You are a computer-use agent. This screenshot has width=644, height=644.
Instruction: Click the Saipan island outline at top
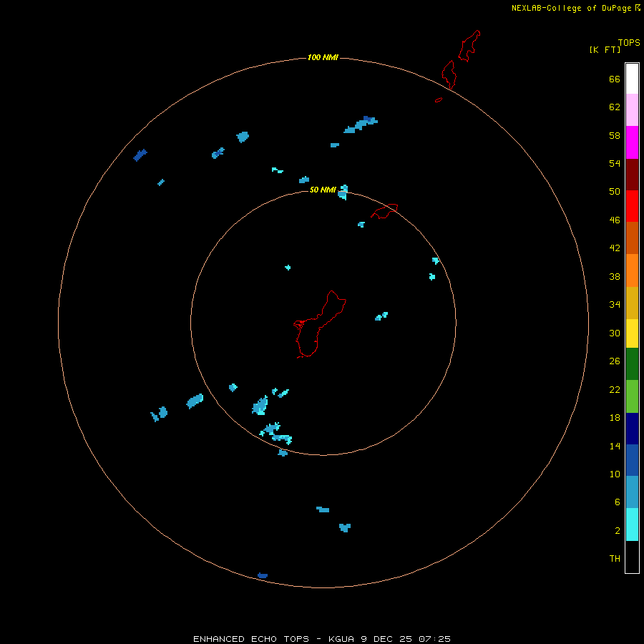tap(469, 46)
